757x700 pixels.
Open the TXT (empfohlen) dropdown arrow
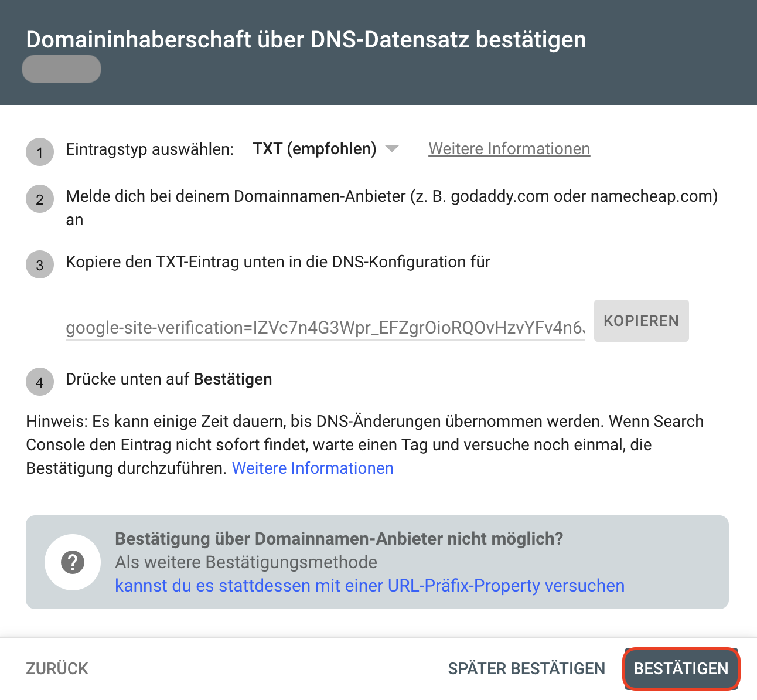(392, 149)
